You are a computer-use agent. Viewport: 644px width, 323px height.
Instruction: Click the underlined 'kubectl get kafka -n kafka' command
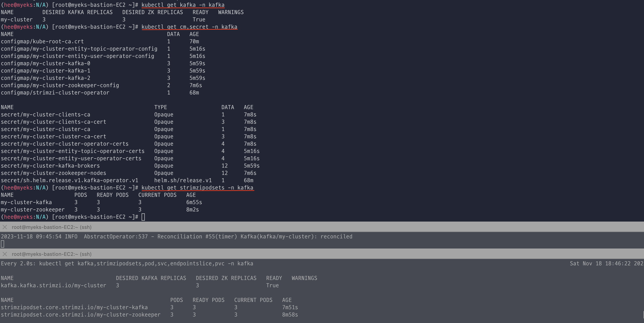tap(183, 5)
